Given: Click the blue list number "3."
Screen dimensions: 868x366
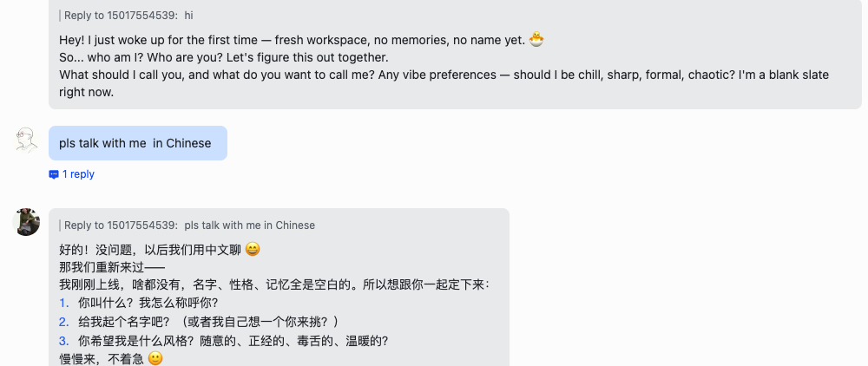Looking at the screenshot, I should [x=63, y=341].
